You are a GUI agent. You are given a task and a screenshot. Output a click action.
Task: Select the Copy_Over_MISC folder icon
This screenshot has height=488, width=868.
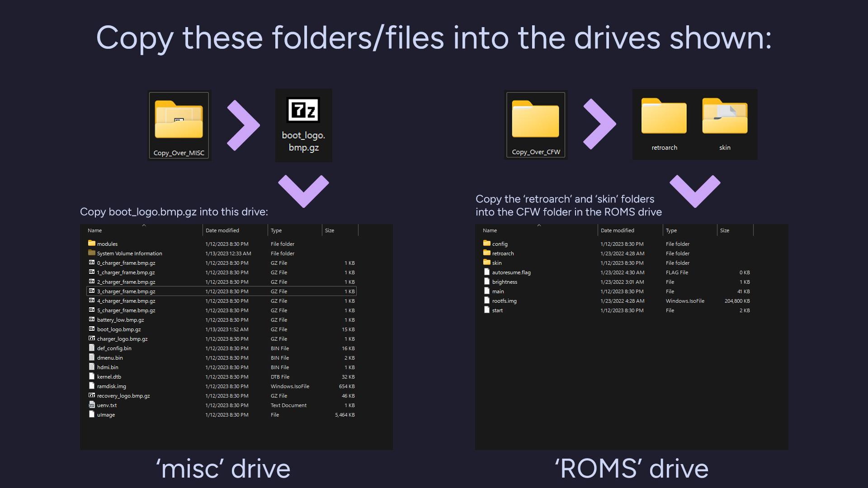(179, 126)
